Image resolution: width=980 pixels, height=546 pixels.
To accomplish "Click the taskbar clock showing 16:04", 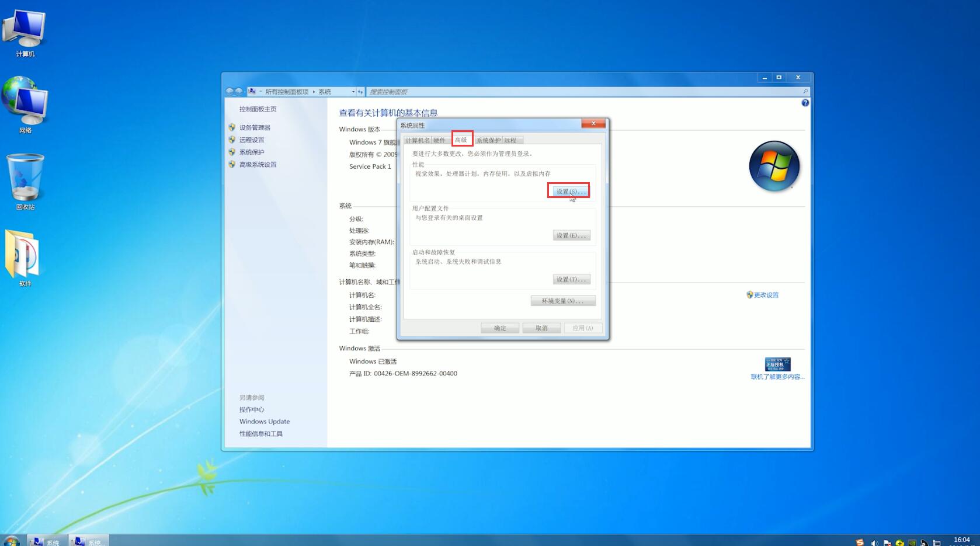I will (x=962, y=541).
